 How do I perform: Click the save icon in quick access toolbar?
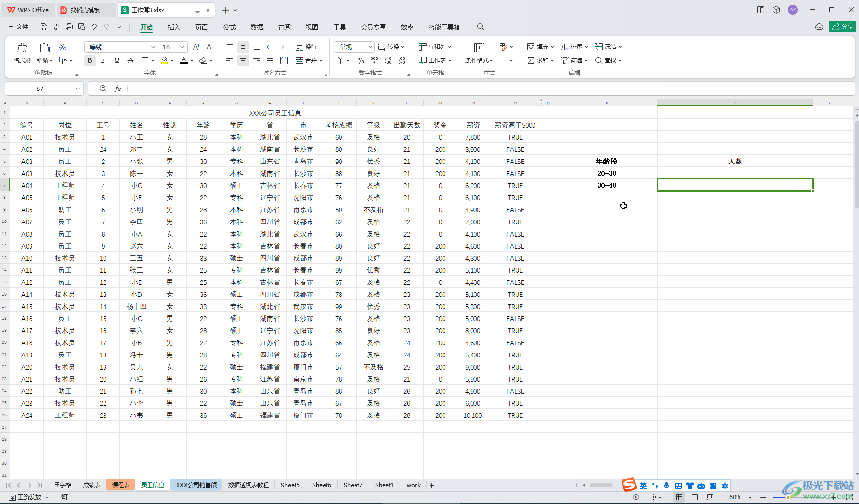(44, 27)
